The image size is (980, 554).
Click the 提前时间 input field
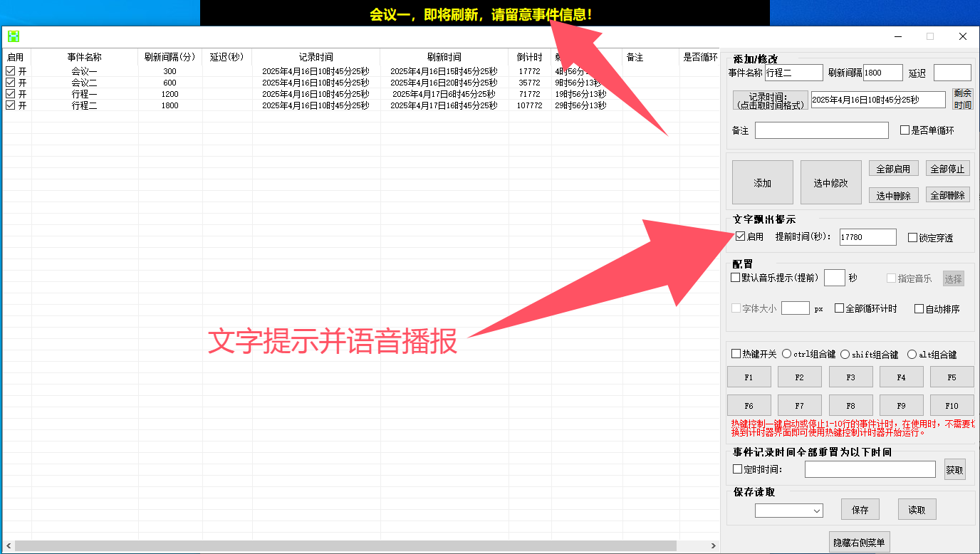867,237
